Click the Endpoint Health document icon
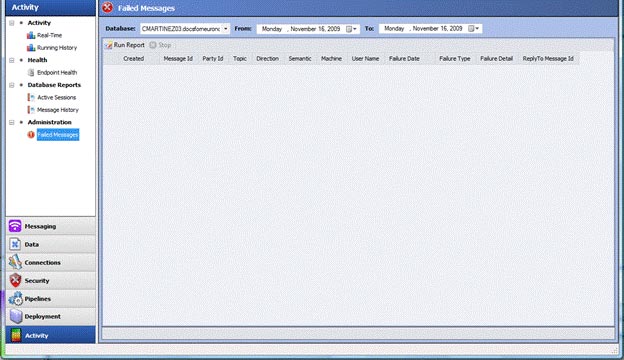The height and width of the screenshot is (360, 624). click(x=31, y=72)
